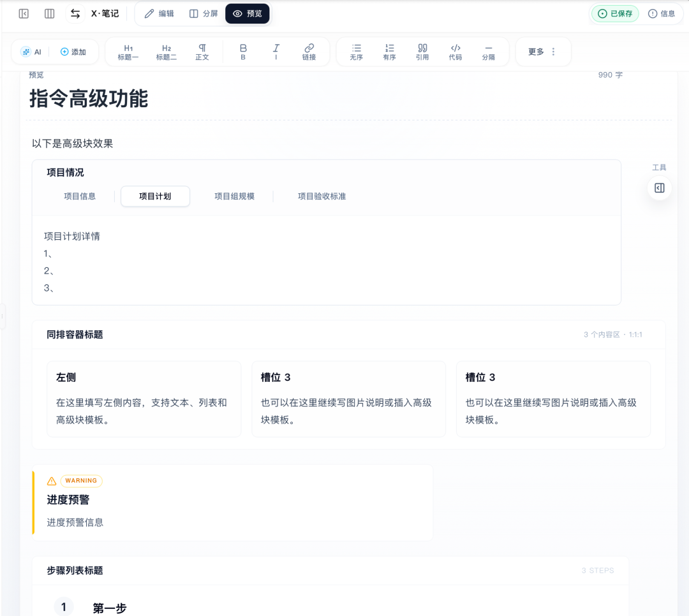
Task: Select the 项目组规模 tab
Action: click(x=234, y=196)
